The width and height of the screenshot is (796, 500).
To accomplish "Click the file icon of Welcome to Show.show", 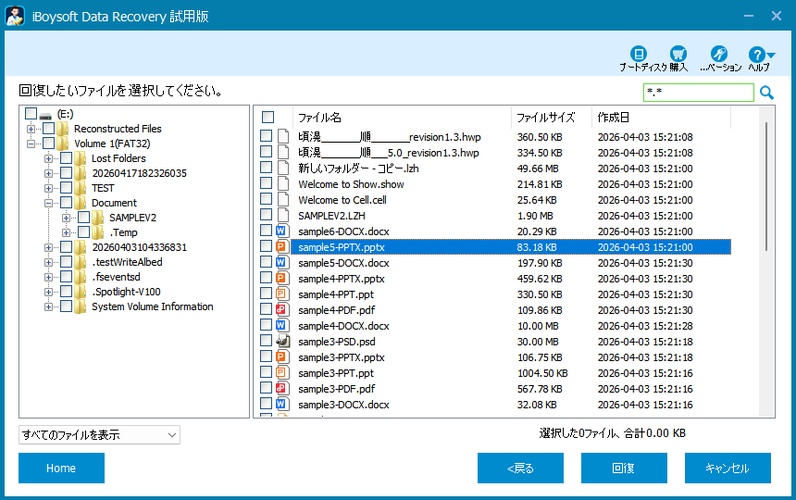I will (x=282, y=184).
